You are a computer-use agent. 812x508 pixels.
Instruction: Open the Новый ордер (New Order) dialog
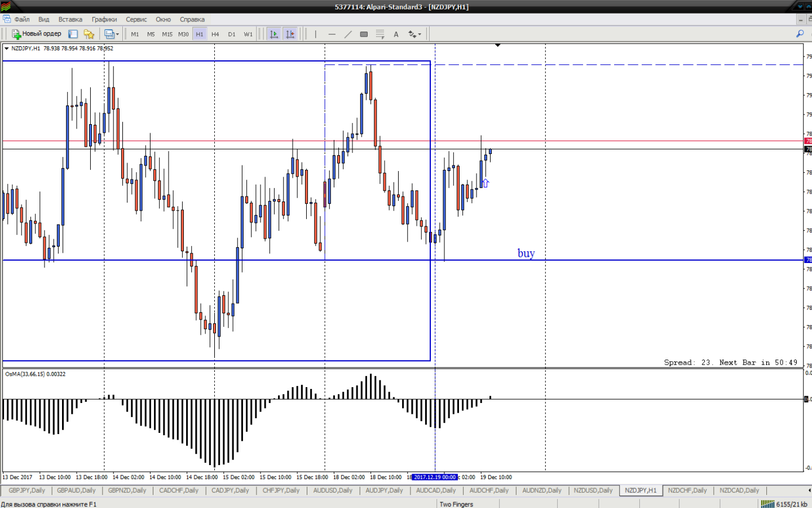tap(37, 34)
